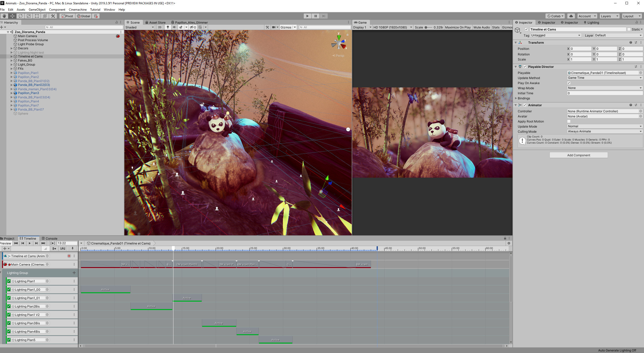The image size is (644, 353).
Task: Toggle 2D view mode in Scene
Action: (160, 27)
